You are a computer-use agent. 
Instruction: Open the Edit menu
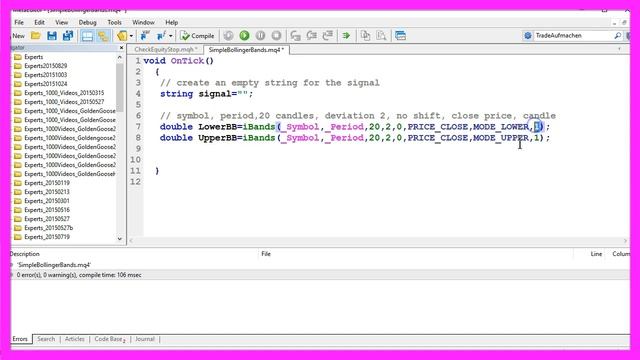[39, 22]
